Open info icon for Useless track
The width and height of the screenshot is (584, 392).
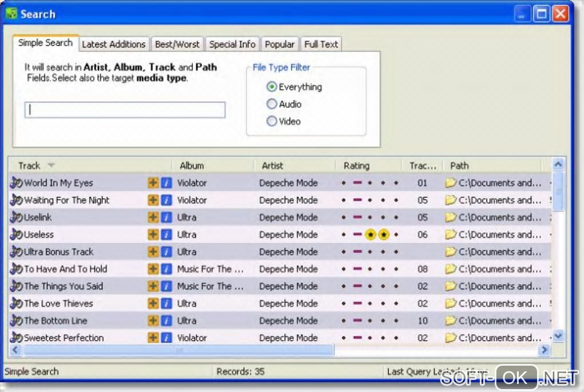click(x=166, y=235)
